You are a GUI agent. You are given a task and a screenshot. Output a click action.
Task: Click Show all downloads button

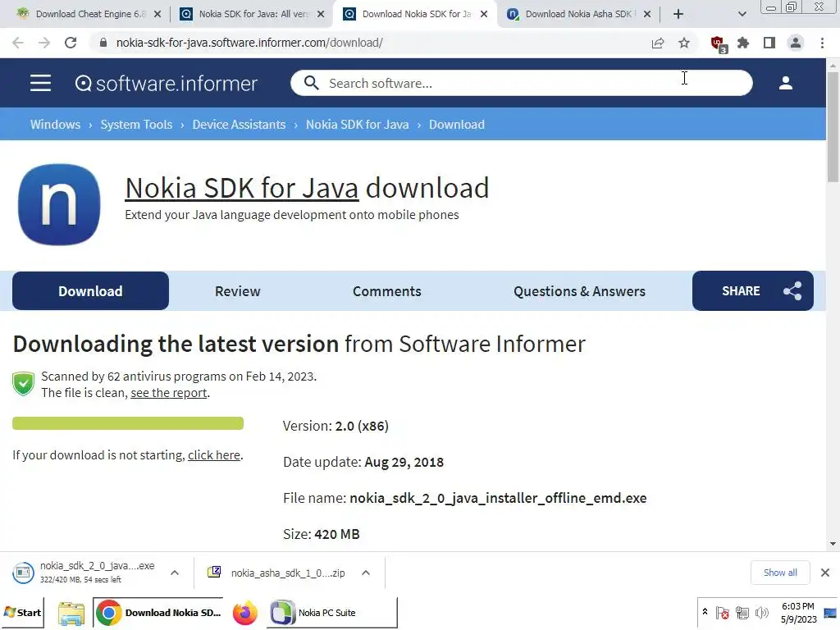point(780,573)
